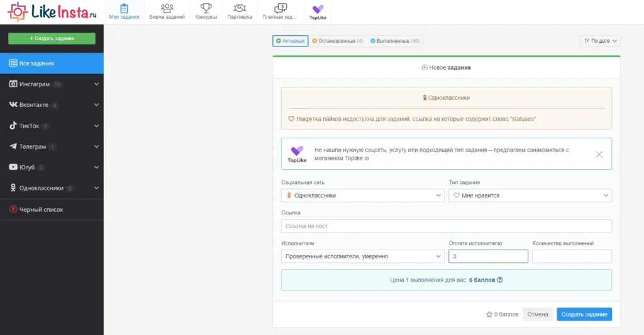Expand the Одноклассники sidebar section chevron
This screenshot has height=335, width=644.
click(x=96, y=188)
